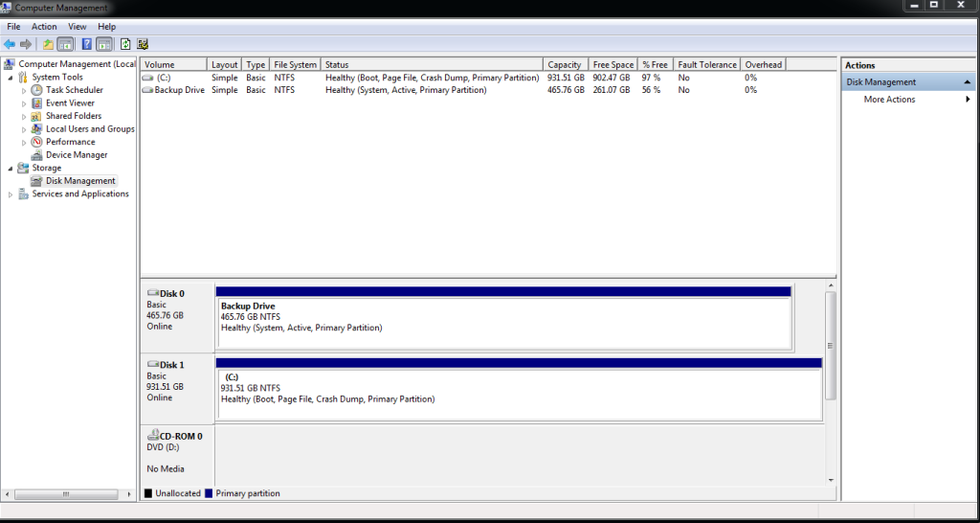Expand the Event Viewer node
The image size is (980, 523).
(x=25, y=103)
